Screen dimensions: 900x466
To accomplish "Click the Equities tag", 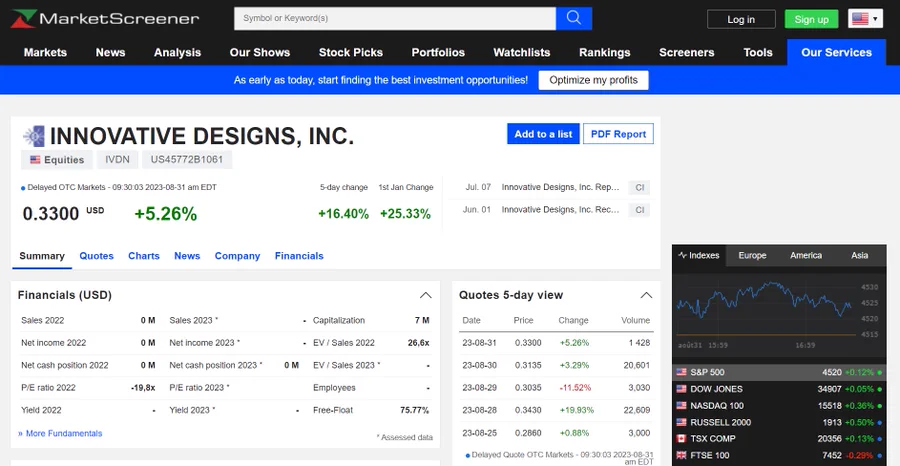I will tap(57, 160).
